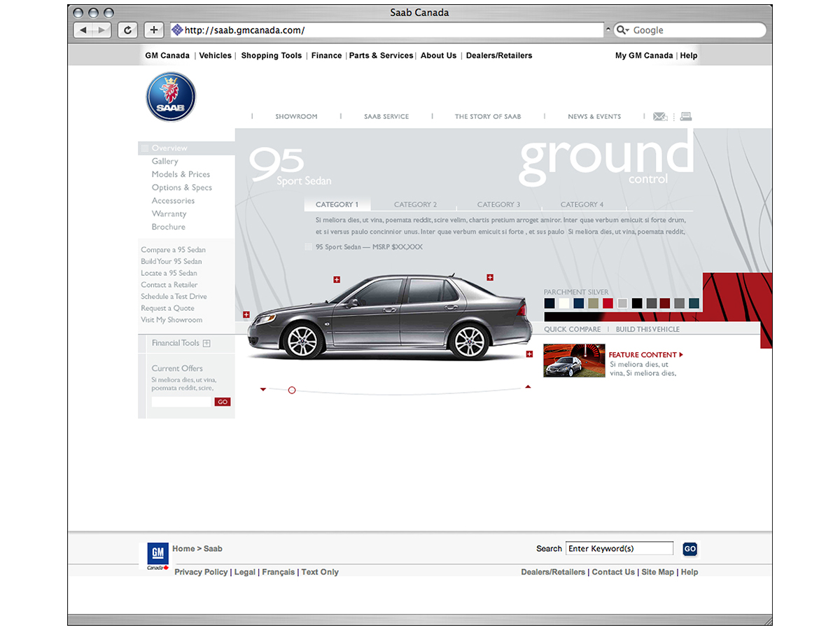
Task: Click the Current Offers text input box
Action: (181, 402)
